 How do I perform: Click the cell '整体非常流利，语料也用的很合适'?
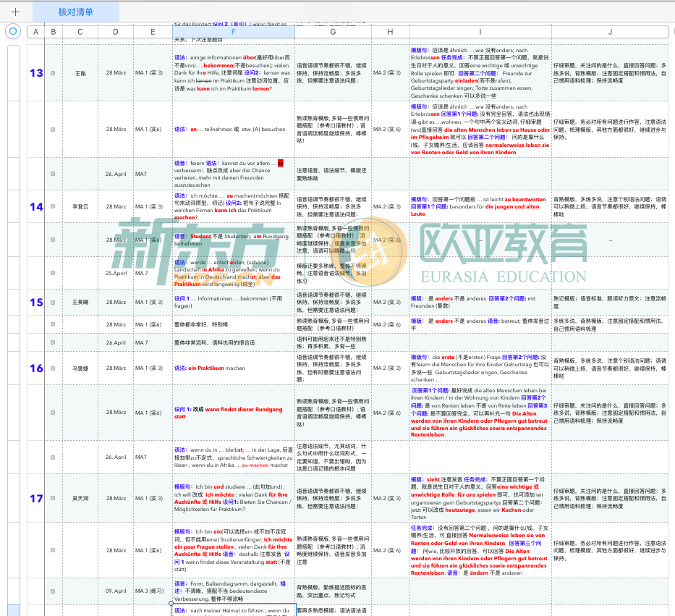[x=234, y=342]
